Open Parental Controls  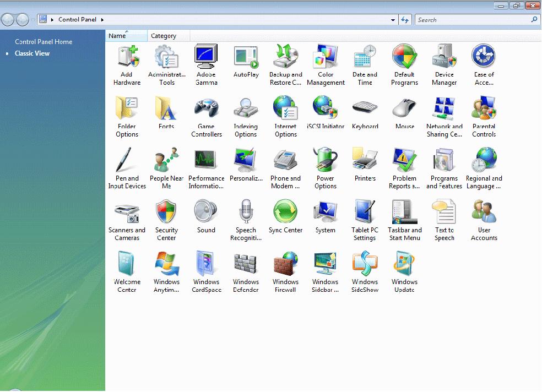click(x=484, y=116)
